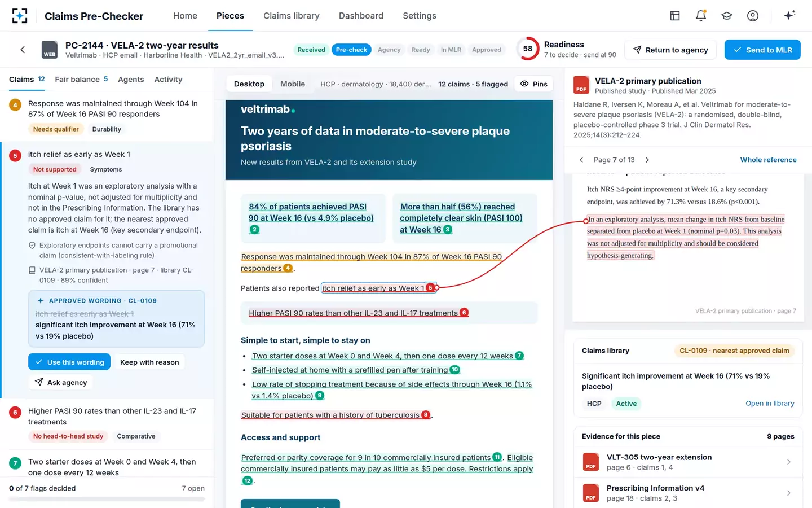Viewport: 812px width, 508px height.
Task: Open the Whole reference link
Action: click(768, 160)
